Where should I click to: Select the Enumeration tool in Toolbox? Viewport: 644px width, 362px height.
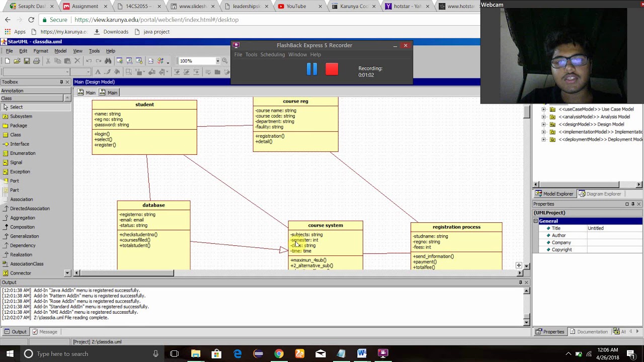pos(23,153)
